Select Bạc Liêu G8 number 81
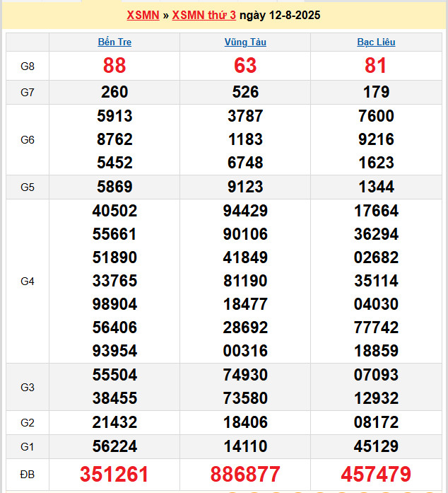This screenshot has height=493, width=448. click(x=376, y=65)
